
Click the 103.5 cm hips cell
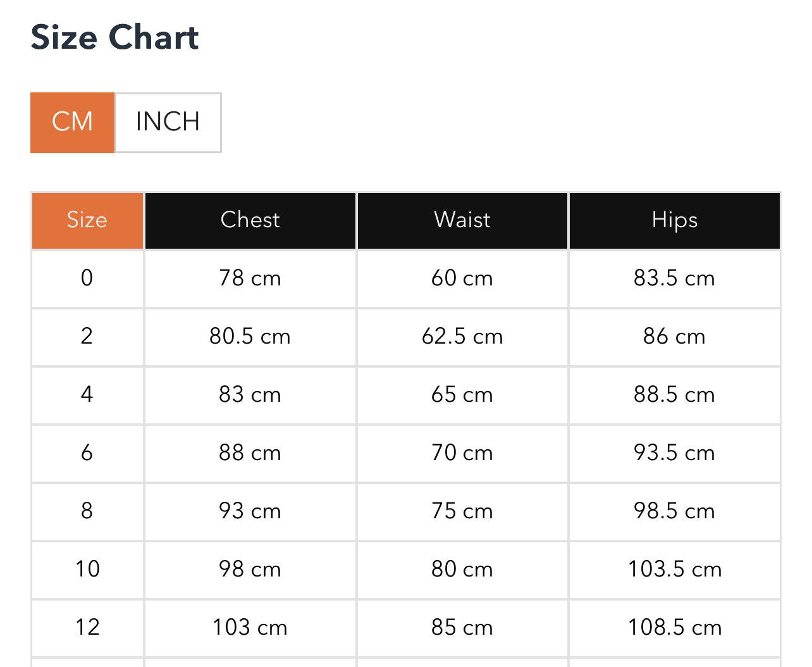coord(675,569)
